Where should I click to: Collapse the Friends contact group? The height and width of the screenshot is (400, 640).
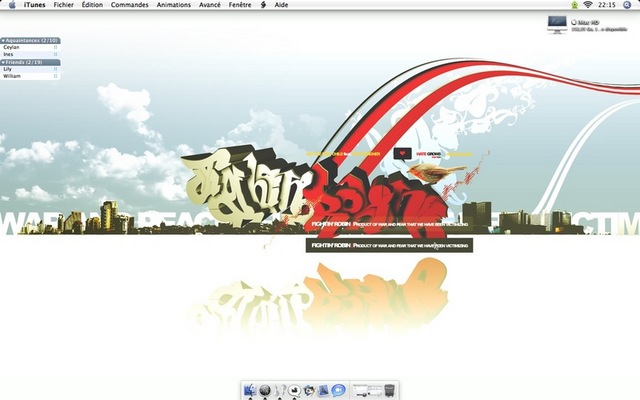[3, 62]
